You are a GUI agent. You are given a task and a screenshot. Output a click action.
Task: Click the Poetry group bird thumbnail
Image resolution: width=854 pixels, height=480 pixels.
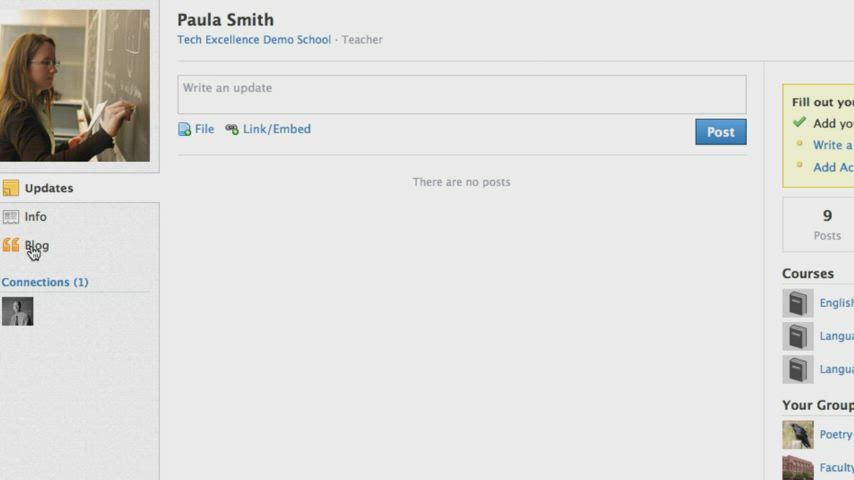pyautogui.click(x=797, y=435)
